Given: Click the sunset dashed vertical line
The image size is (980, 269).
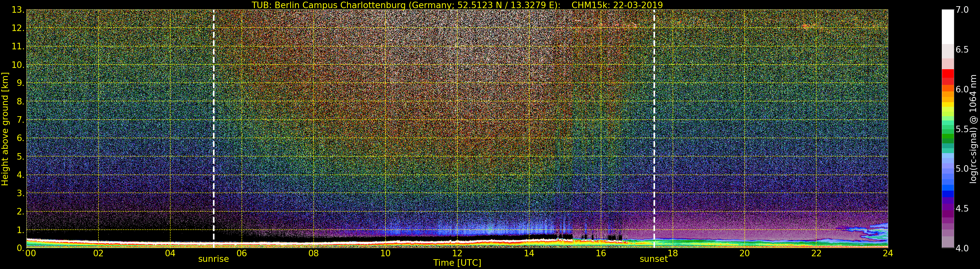Looking at the screenshot, I should coord(654,126).
